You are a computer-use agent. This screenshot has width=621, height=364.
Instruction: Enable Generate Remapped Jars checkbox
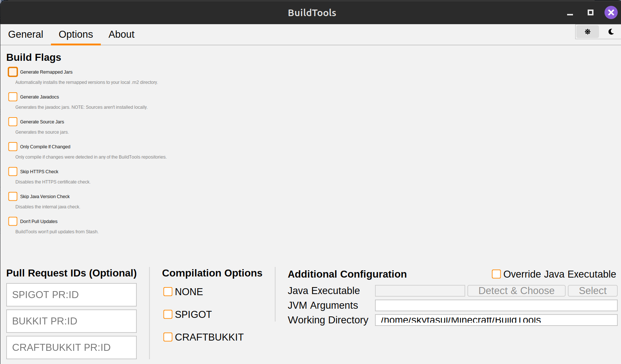pos(13,72)
